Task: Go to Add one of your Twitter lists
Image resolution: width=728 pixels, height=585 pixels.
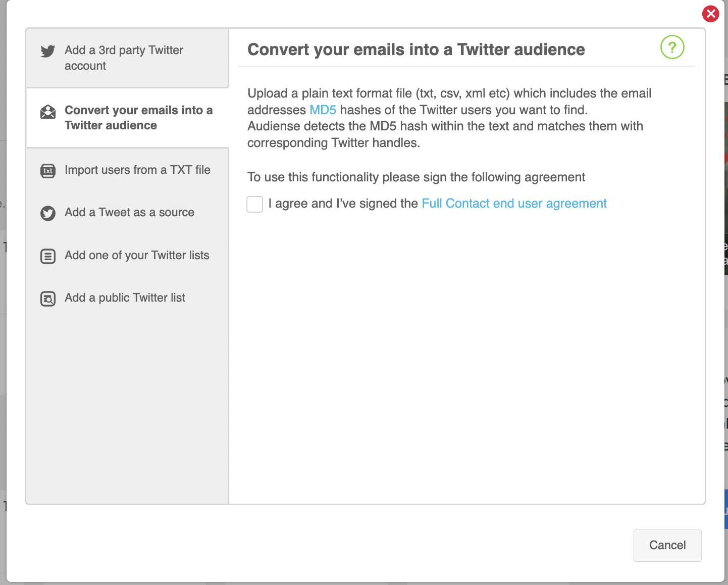Action: click(128, 256)
